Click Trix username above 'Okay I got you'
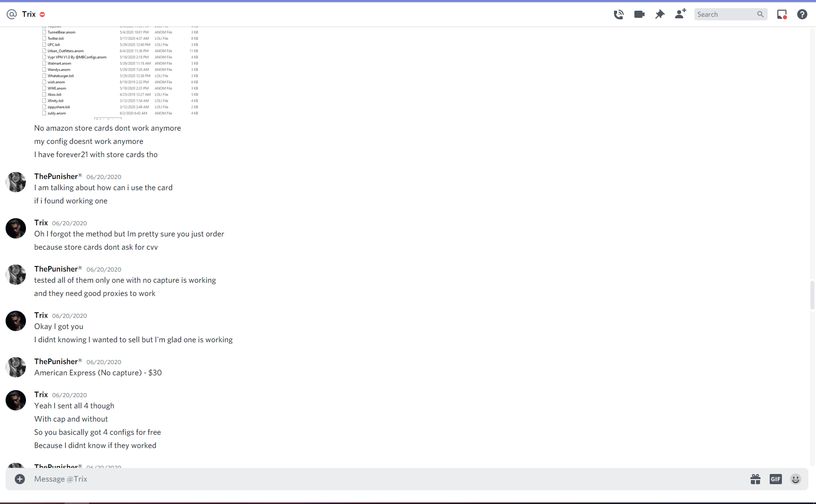This screenshot has width=816, height=504. coord(41,315)
